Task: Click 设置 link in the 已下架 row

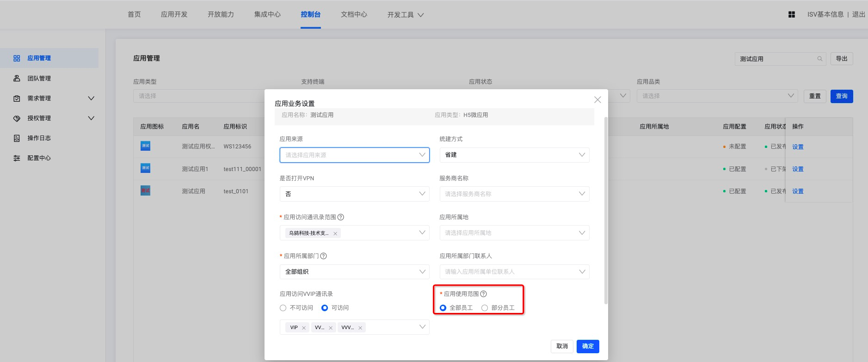Action: coord(798,169)
